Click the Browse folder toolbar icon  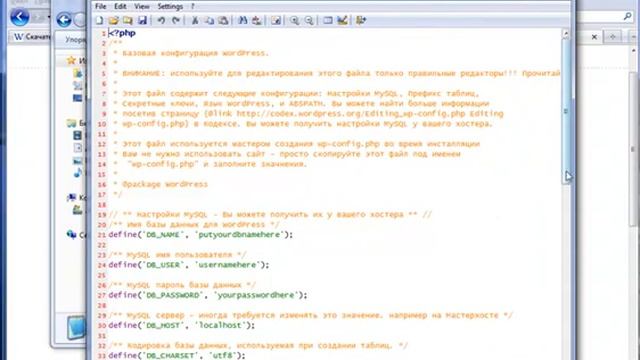(x=128, y=20)
